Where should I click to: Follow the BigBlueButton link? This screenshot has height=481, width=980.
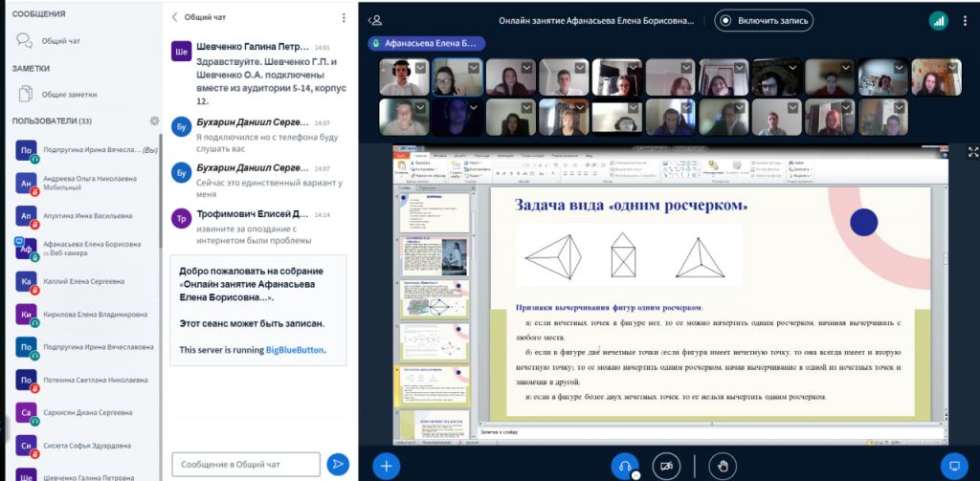[x=296, y=350]
